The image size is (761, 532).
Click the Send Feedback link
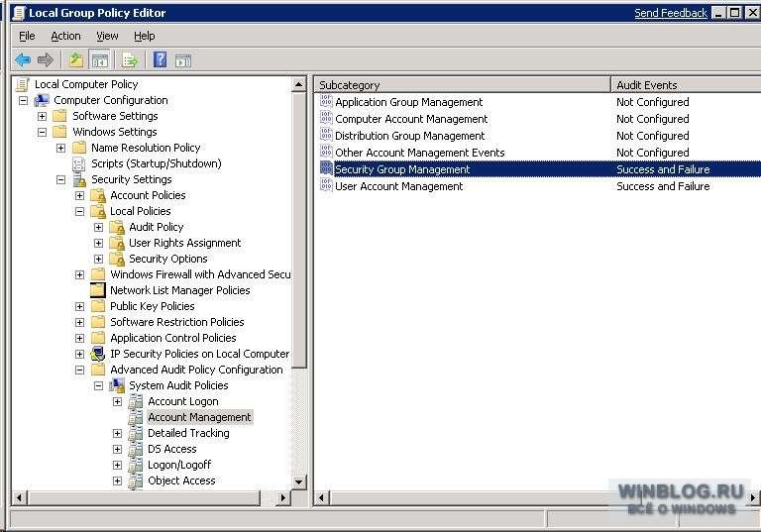tap(671, 13)
